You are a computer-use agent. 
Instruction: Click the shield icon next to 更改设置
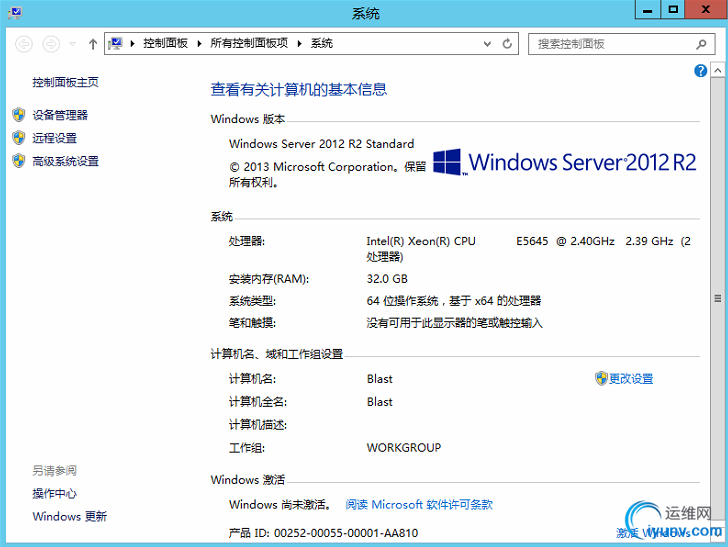601,378
